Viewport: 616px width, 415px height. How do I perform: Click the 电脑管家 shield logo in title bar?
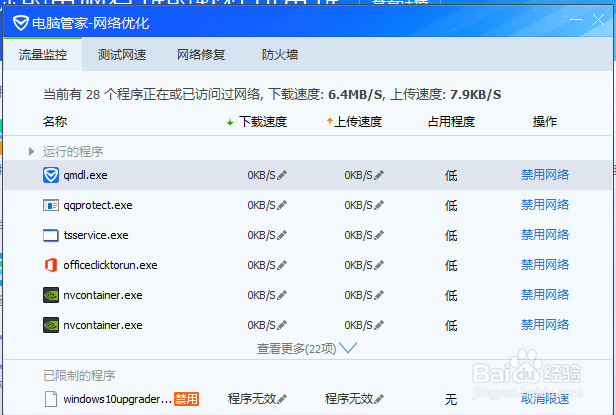coord(20,23)
